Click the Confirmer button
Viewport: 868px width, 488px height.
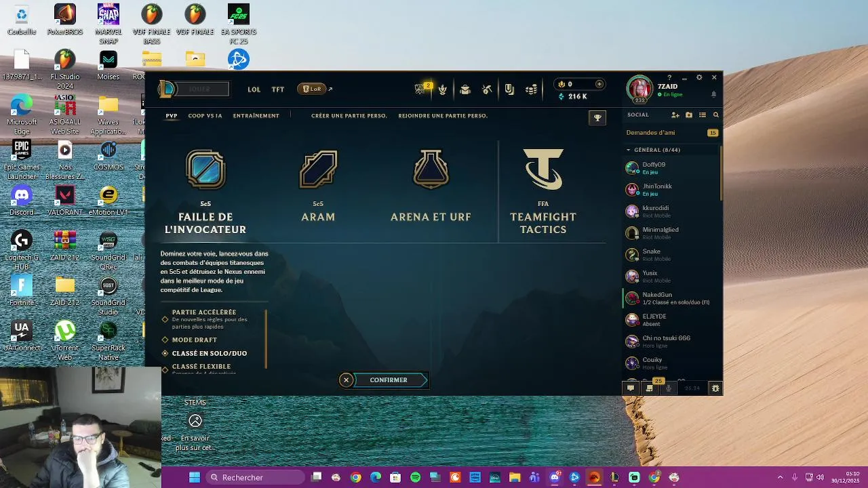[391, 380]
